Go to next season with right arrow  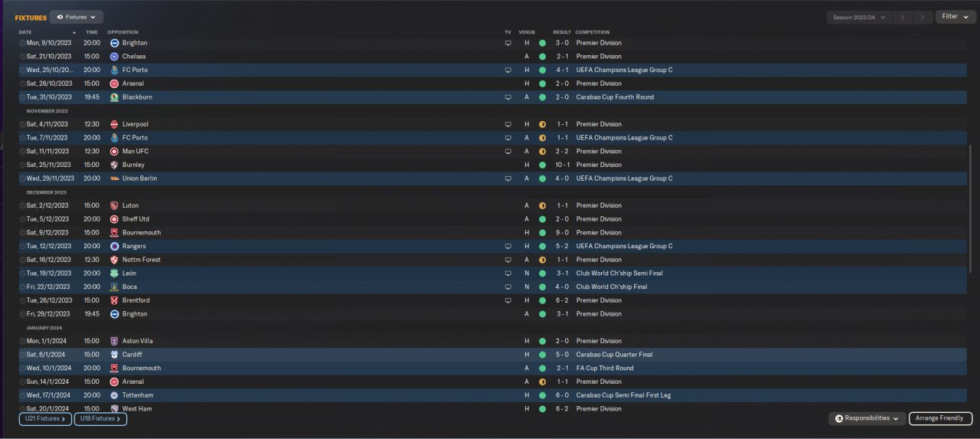pyautogui.click(x=924, y=17)
